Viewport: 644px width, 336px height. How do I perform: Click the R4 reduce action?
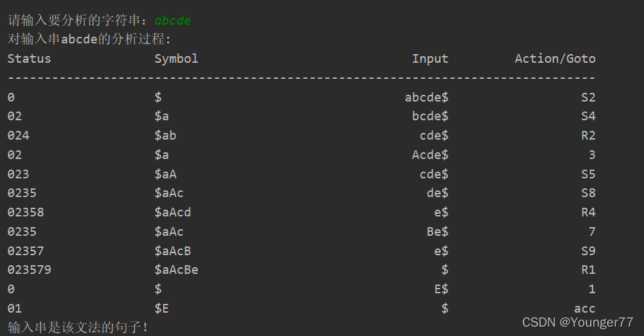pyautogui.click(x=588, y=212)
